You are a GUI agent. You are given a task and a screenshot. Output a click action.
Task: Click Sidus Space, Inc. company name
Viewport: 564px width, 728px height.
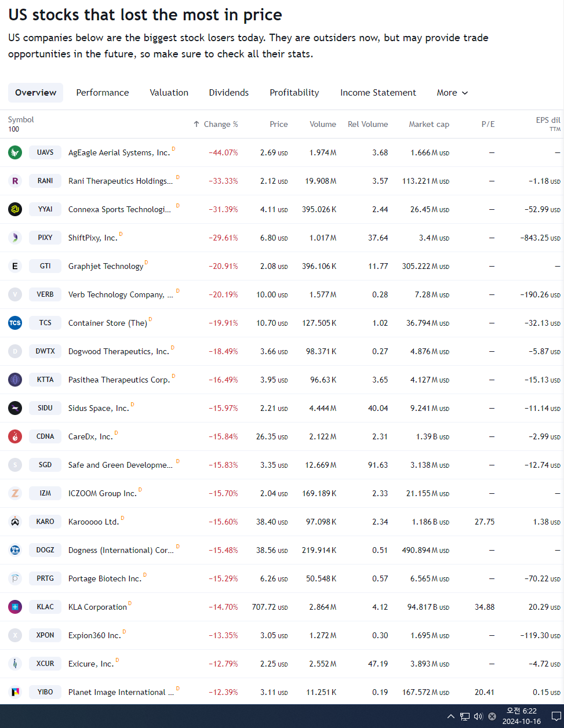[99, 408]
